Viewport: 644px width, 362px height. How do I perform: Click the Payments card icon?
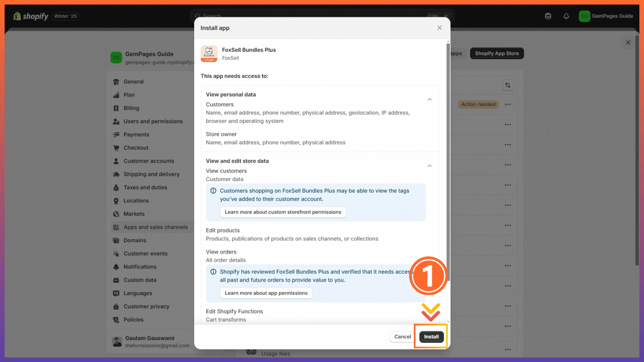[x=116, y=134]
